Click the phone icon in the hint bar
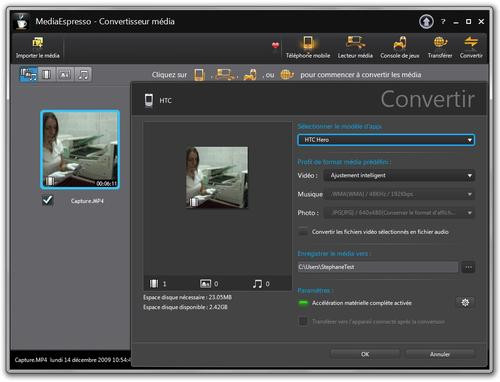The height and width of the screenshot is (382, 500). click(199, 74)
